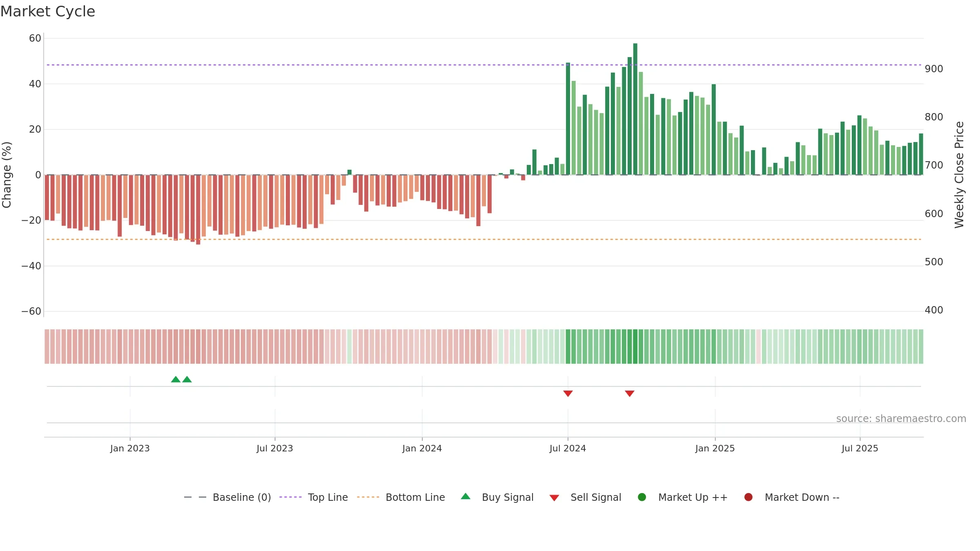Click the red down-triangle icon in legend
The width and height of the screenshot is (980, 551).
(x=554, y=498)
